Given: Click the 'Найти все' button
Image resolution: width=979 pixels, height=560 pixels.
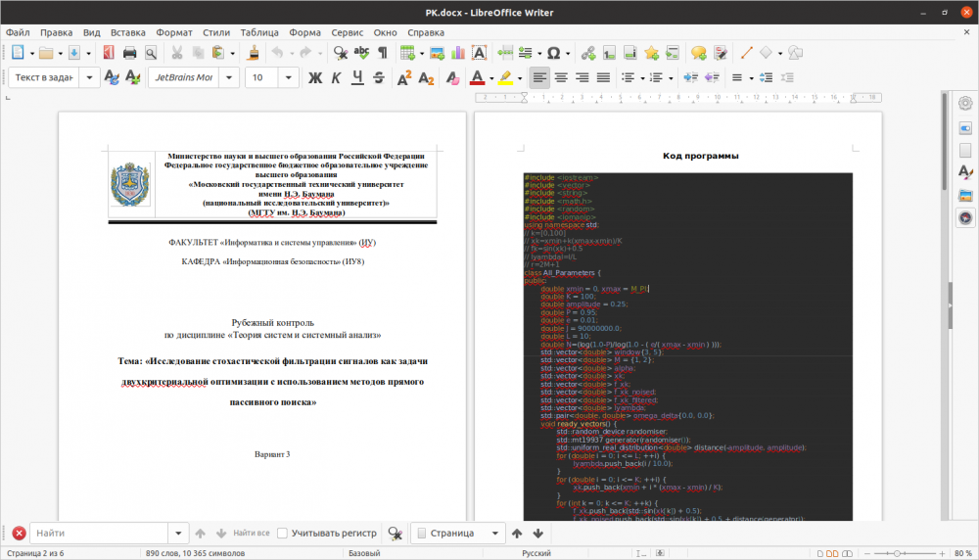Looking at the screenshot, I should 251,534.
